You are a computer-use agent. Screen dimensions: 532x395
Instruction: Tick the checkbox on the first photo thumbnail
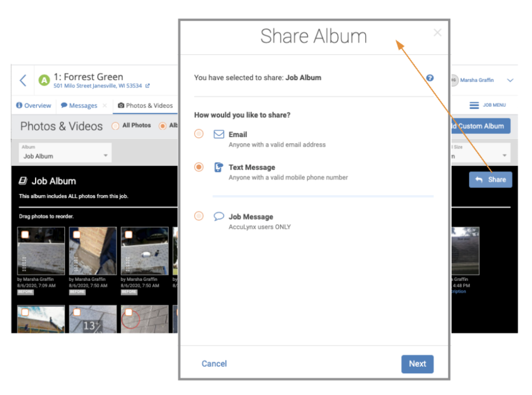click(25, 234)
